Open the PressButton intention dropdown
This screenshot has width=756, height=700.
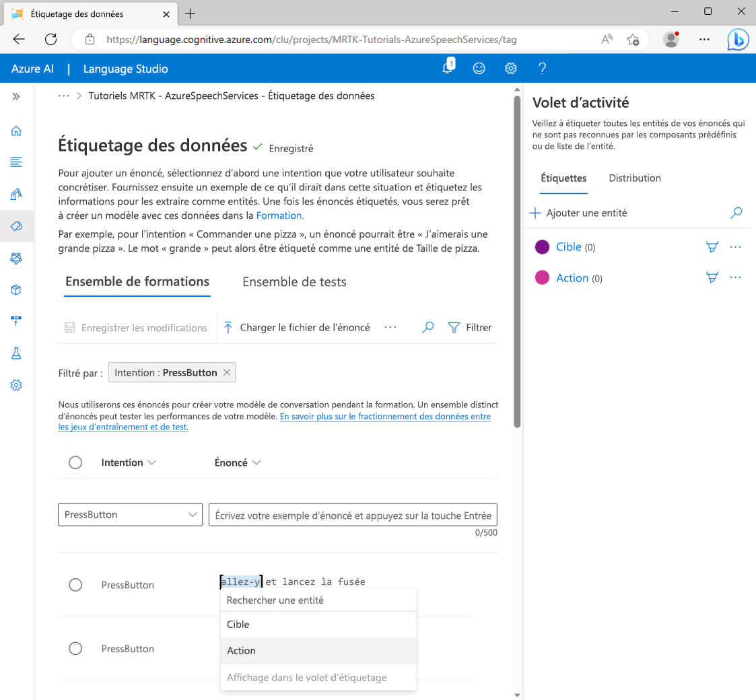(130, 514)
